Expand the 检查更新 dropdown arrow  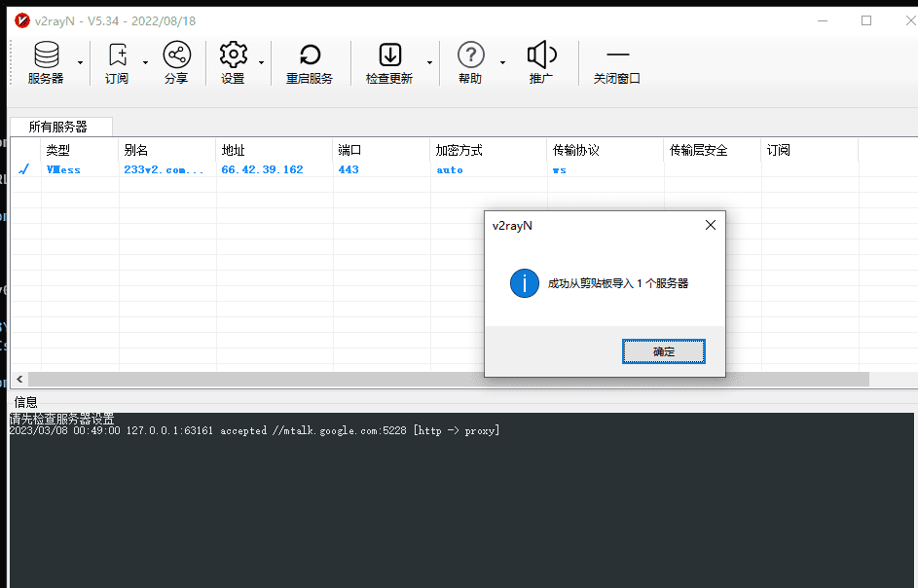click(x=429, y=62)
